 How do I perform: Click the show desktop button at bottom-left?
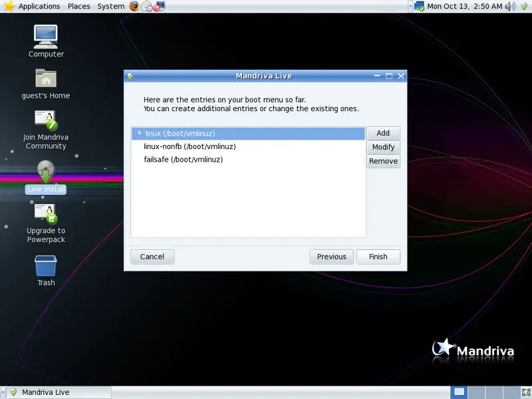point(3,392)
